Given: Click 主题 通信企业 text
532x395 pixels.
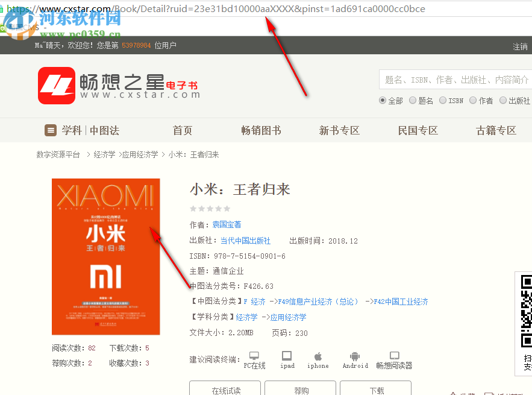Looking at the screenshot, I should [x=216, y=271].
